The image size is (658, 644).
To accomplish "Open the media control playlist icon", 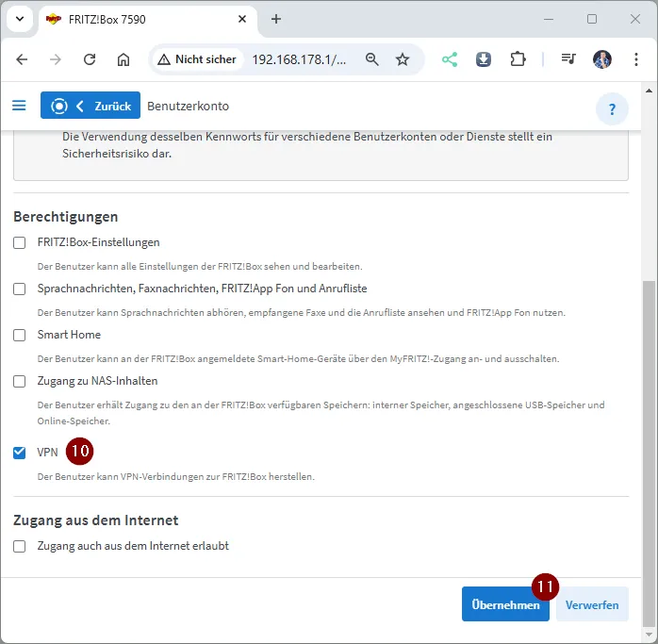I will pos(568,59).
